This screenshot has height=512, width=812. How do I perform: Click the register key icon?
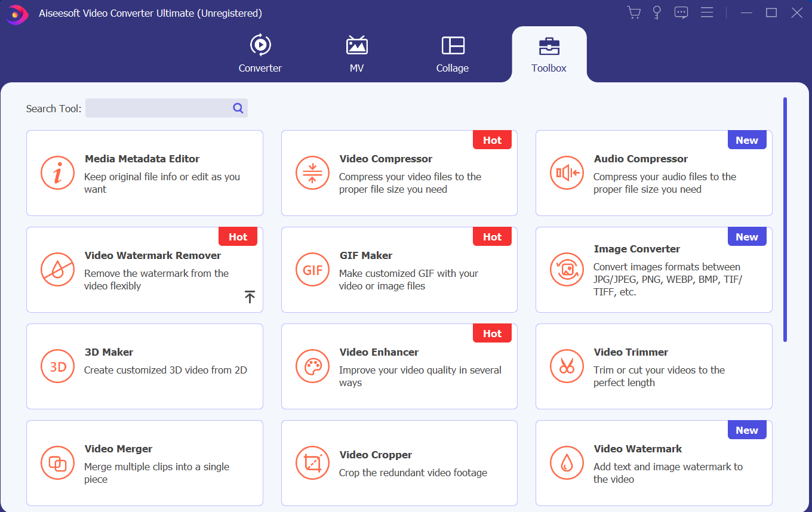point(657,13)
